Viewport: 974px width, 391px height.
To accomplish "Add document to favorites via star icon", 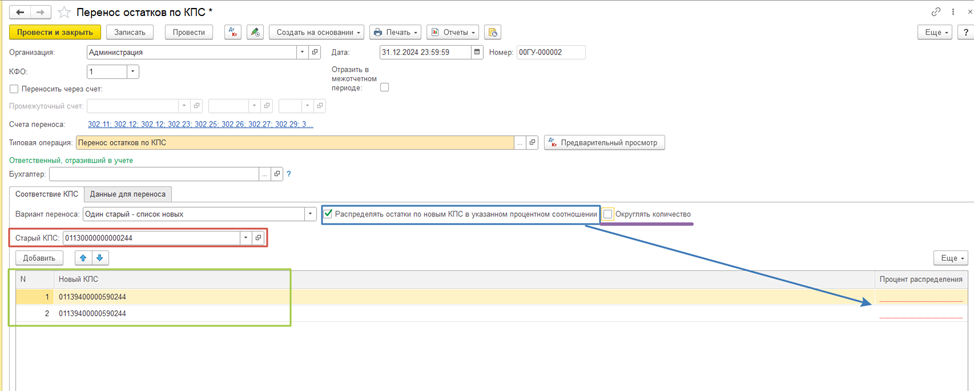I will pos(63,12).
